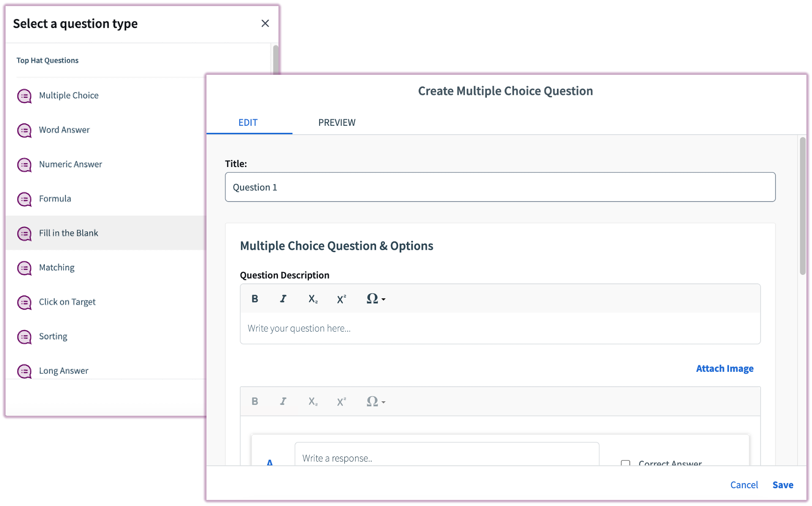Image resolution: width=812 pixels, height=506 pixels.
Task: Open Omega symbol dropdown in response options toolbar
Action: click(x=375, y=401)
